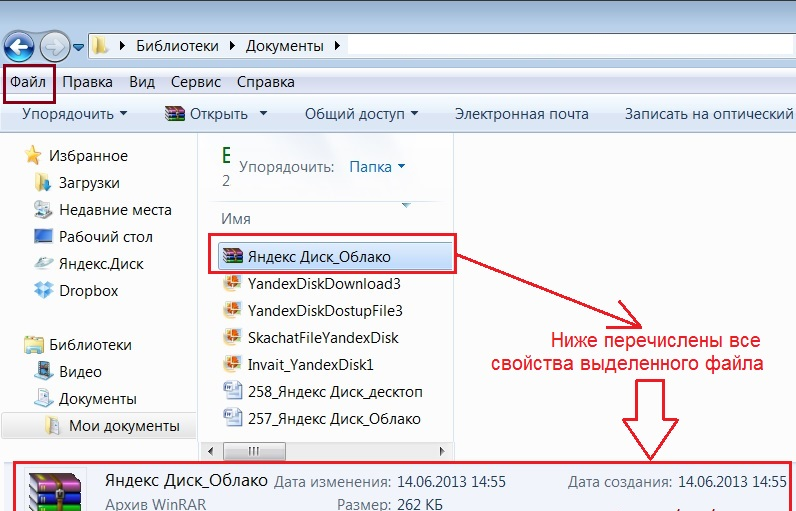Open the Упорядочить toolbar dropdown
The image size is (796, 511).
75,114
